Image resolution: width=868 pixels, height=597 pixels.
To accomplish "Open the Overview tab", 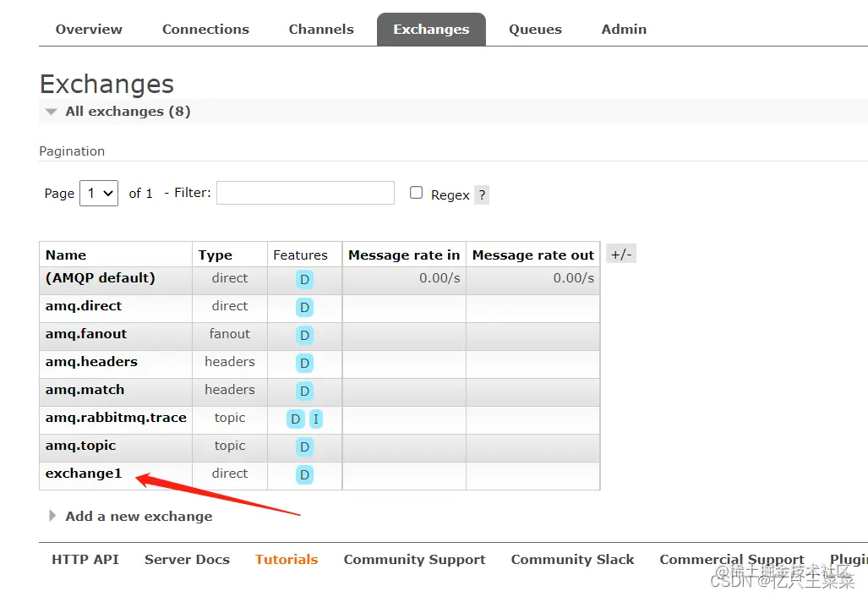I will [x=89, y=30].
